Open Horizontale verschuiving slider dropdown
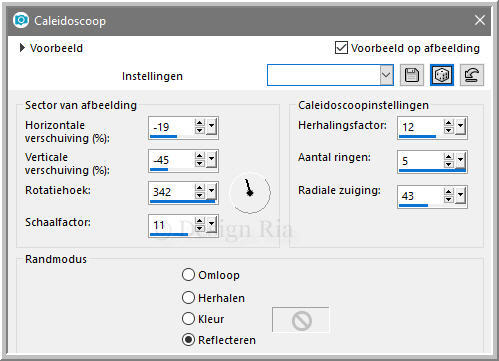Screen dimensions: 499x361 [x=212, y=127]
